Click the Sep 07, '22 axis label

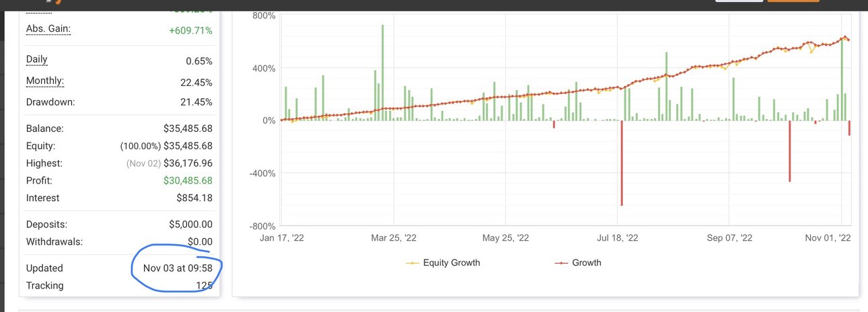point(729,238)
